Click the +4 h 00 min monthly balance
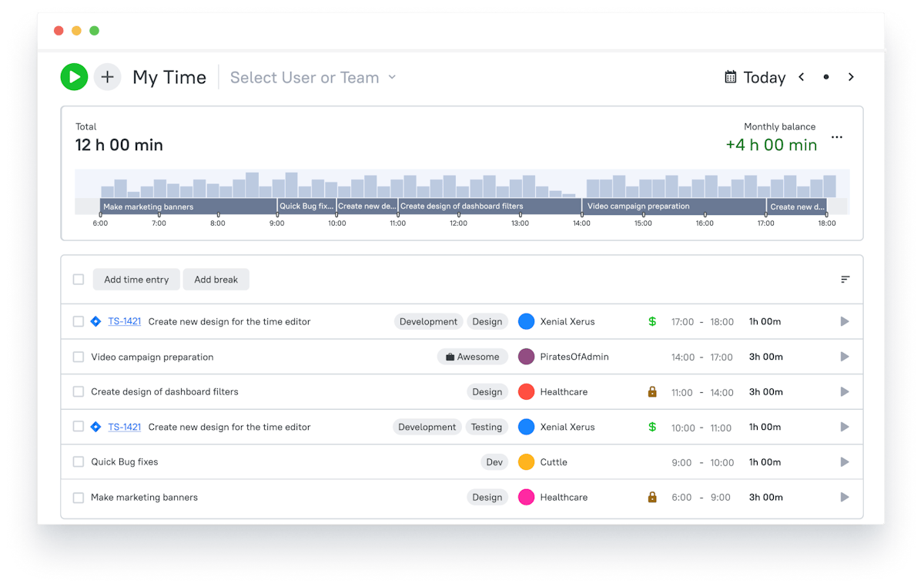Image resolution: width=924 pixels, height=587 pixels. [x=772, y=145]
